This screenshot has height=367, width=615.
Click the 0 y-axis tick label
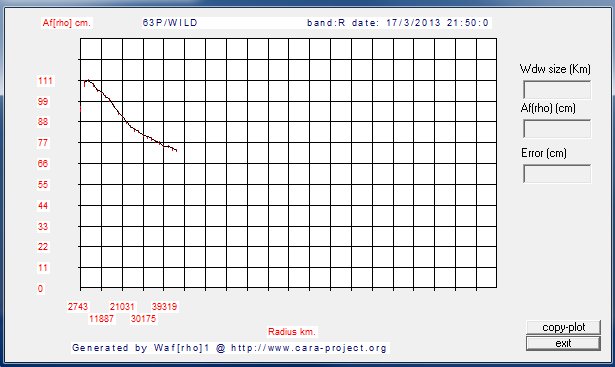(40, 289)
